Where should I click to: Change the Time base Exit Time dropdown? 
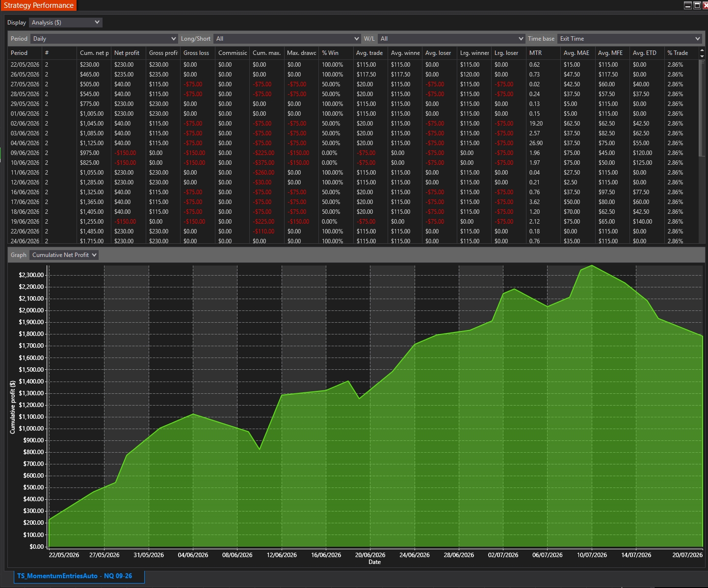point(630,39)
